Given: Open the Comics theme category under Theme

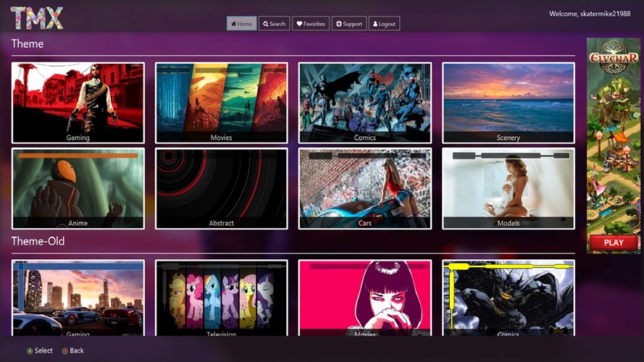Looking at the screenshot, I should [364, 103].
